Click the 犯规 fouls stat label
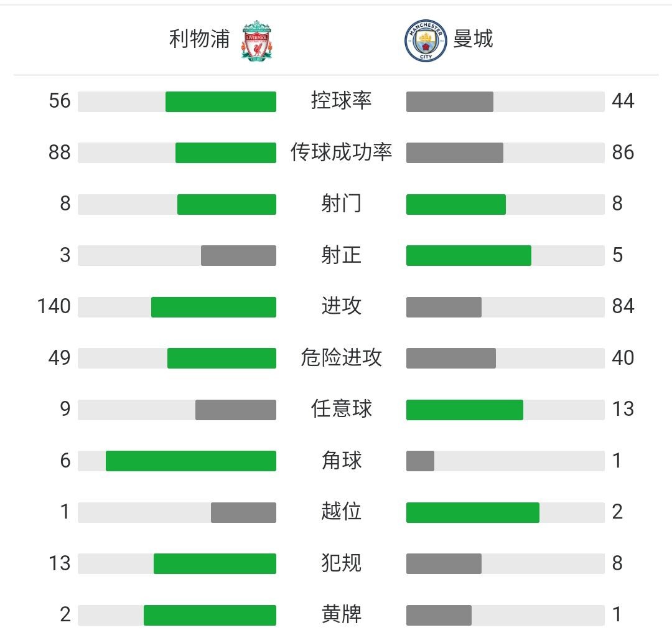This screenshot has width=672, height=635. pyautogui.click(x=341, y=563)
